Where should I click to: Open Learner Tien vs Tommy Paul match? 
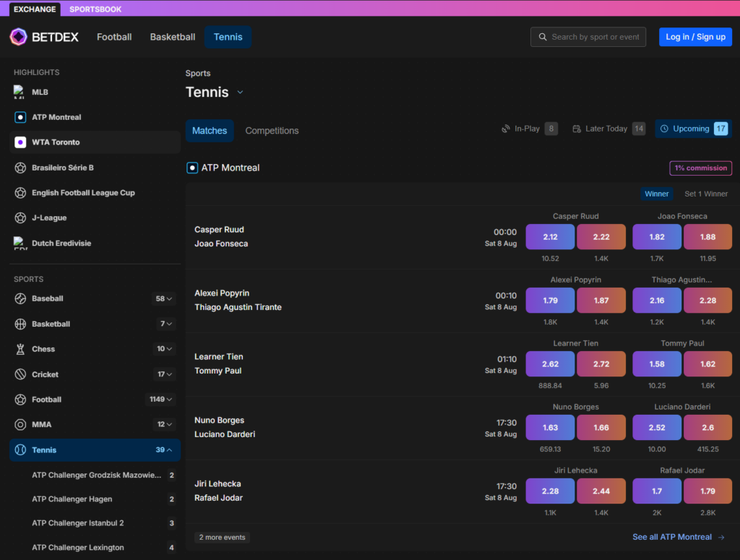[218, 363]
